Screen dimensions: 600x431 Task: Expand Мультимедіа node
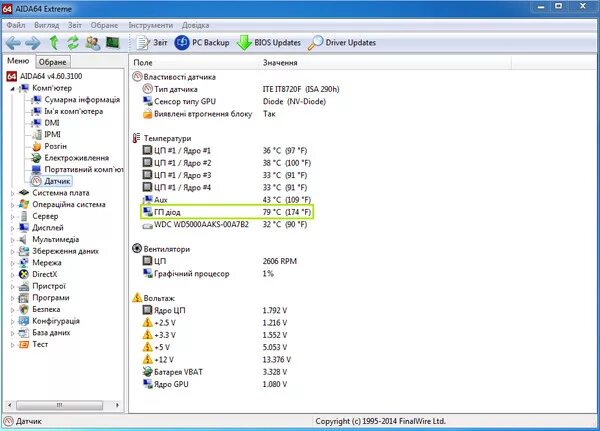coord(12,240)
